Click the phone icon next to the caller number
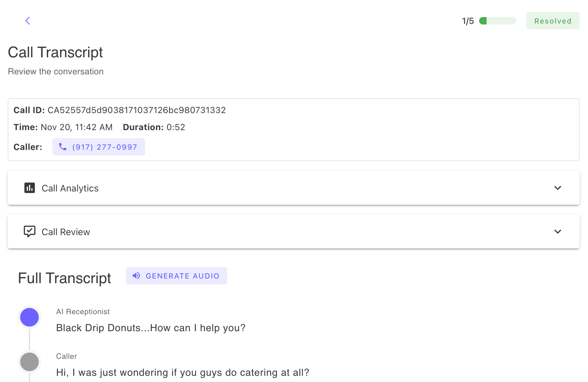 point(63,147)
